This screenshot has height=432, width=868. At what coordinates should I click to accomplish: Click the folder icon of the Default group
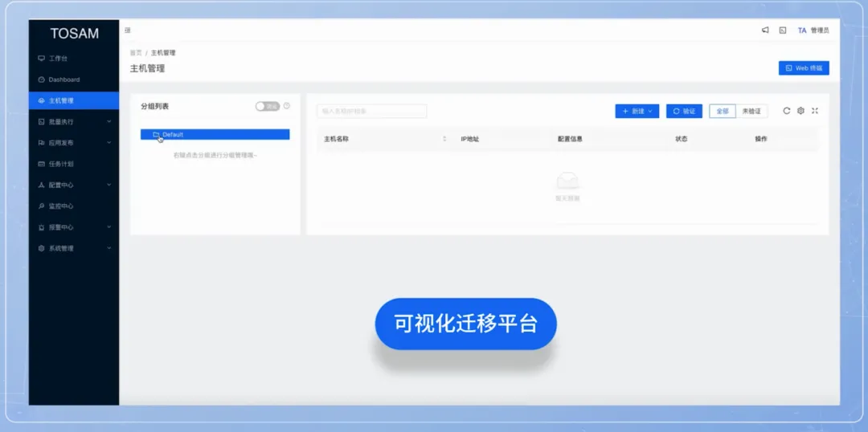[x=156, y=134]
